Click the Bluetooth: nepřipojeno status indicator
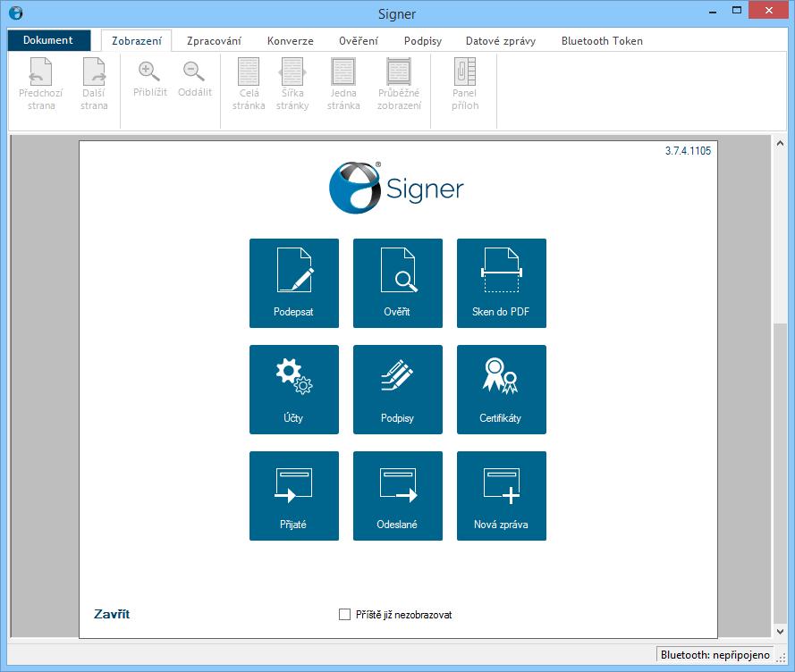The height and width of the screenshot is (672, 795). coord(715,655)
